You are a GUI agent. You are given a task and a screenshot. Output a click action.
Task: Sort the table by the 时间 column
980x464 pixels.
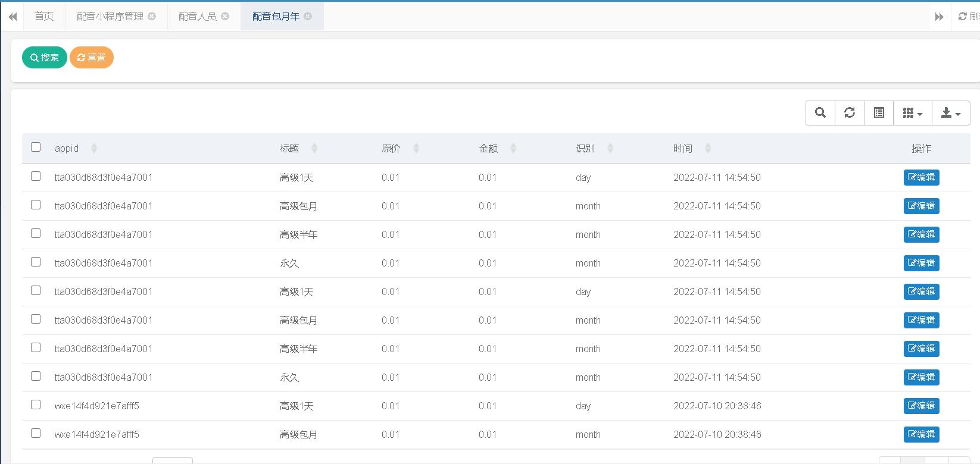point(683,149)
